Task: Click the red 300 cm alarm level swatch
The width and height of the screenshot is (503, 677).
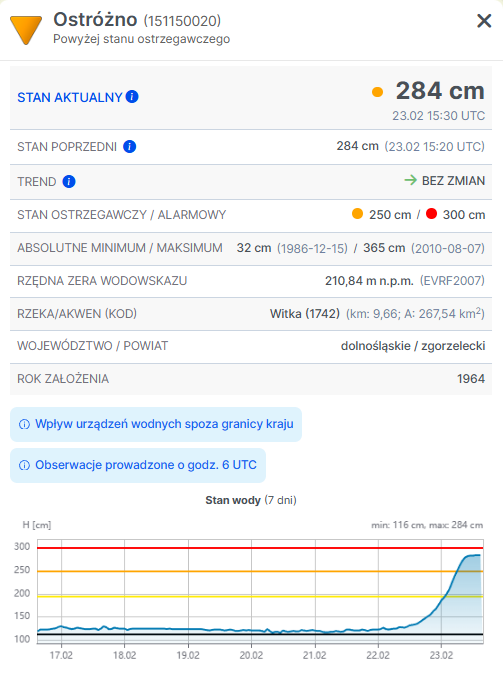Action: point(431,214)
